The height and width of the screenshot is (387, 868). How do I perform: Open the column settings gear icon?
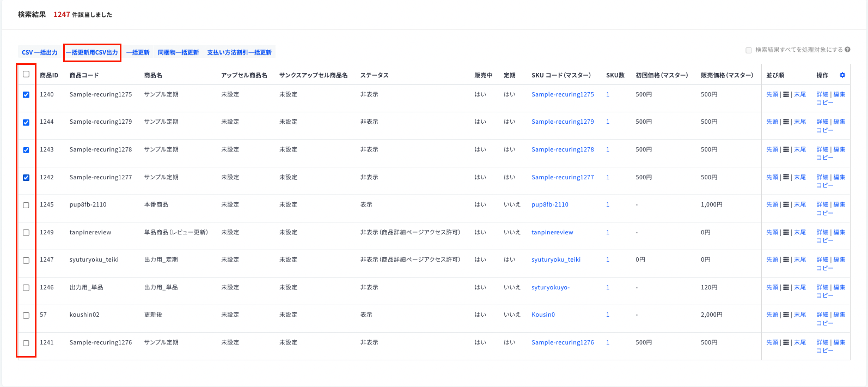(842, 75)
